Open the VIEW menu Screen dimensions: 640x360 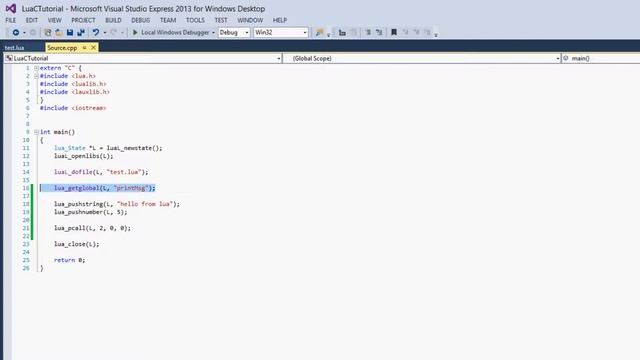point(54,20)
